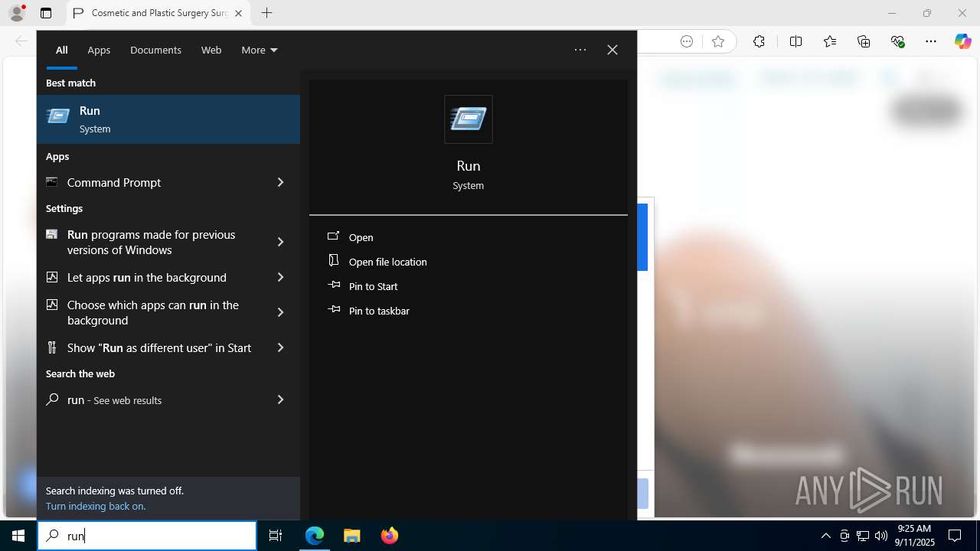
Task: Click the taskbar search box containing 'run'
Action: point(147,536)
